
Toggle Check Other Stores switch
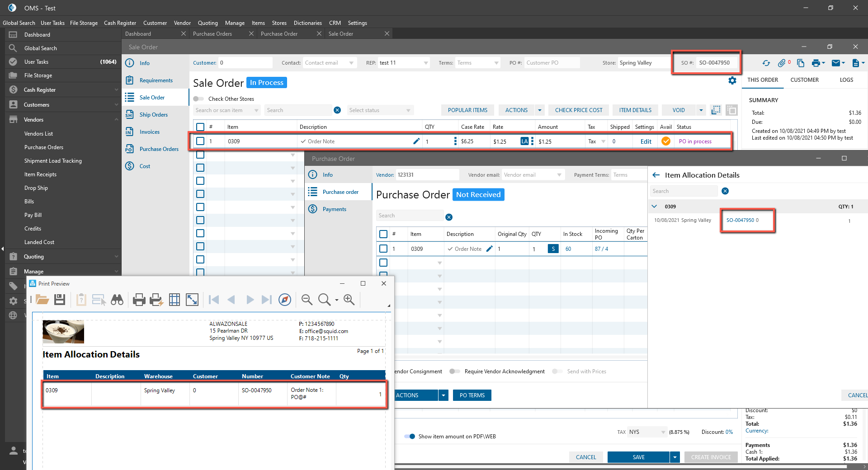pos(198,99)
